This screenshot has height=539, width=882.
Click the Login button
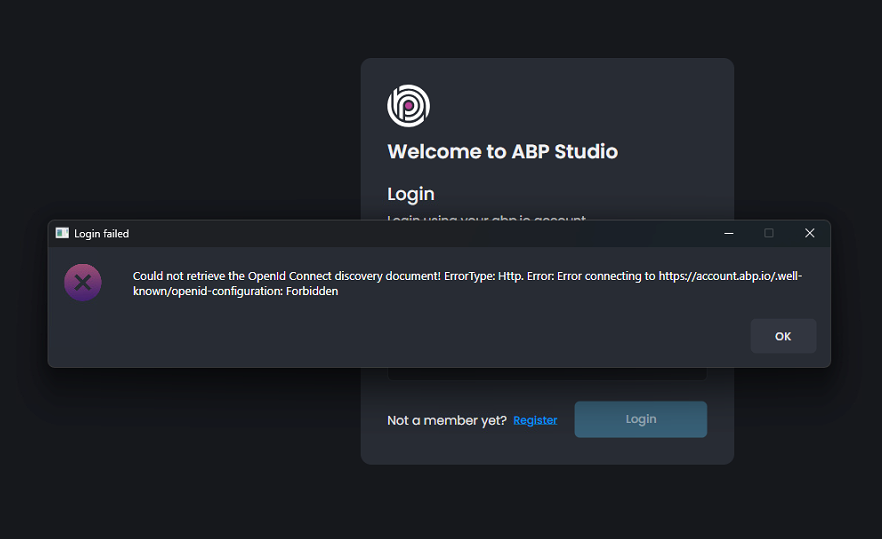pyautogui.click(x=640, y=419)
